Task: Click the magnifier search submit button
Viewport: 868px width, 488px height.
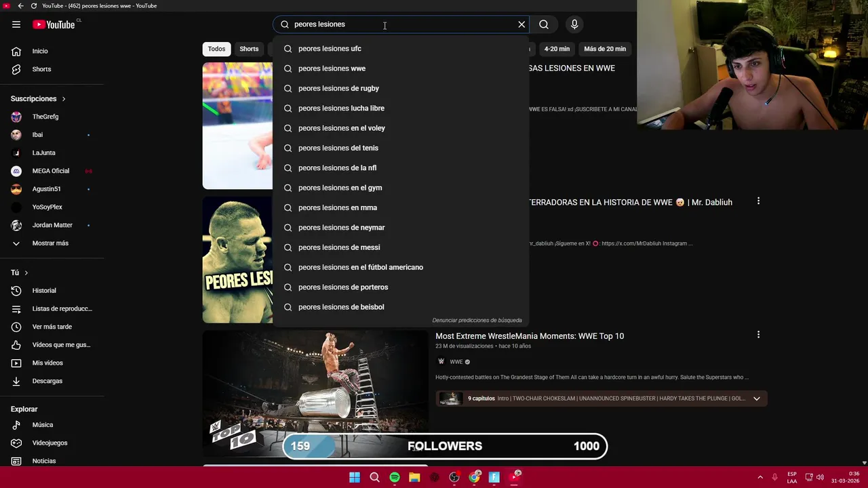Action: click(544, 24)
